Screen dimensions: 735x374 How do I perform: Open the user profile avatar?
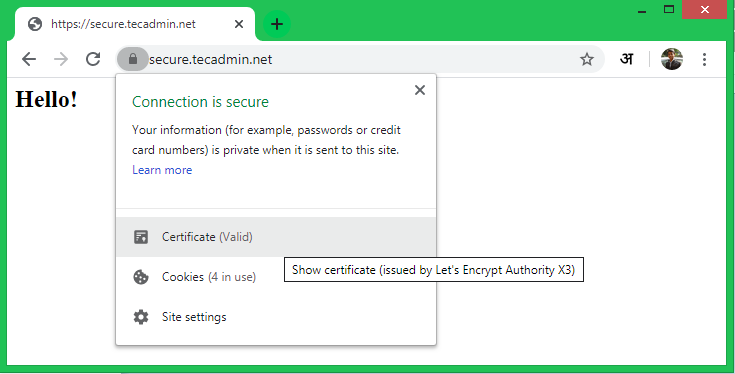pyautogui.click(x=672, y=59)
